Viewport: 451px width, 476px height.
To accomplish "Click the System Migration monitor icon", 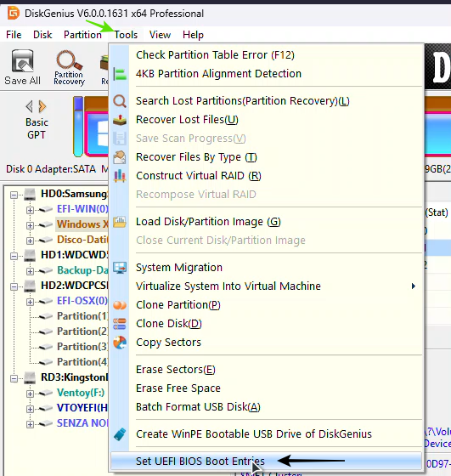I will [x=120, y=268].
